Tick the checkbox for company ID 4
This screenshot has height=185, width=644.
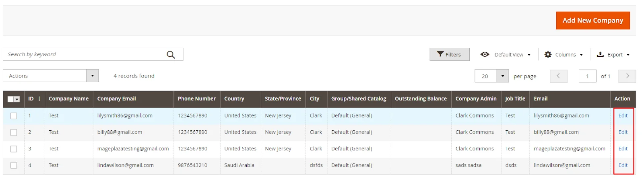[x=14, y=165]
